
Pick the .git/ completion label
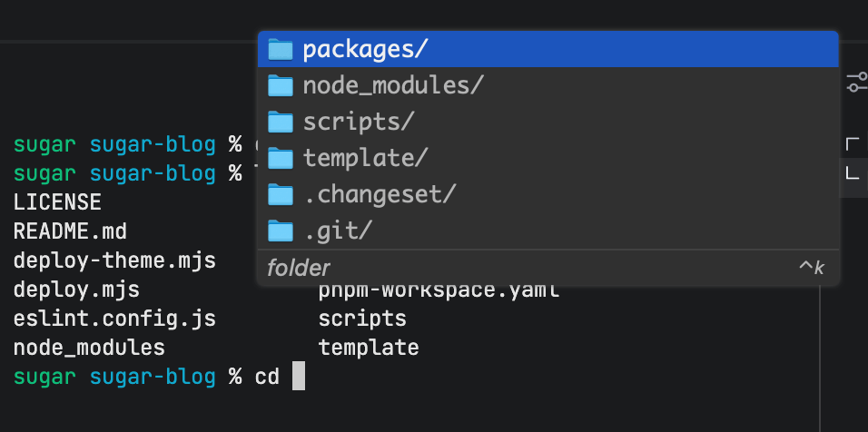click(338, 231)
